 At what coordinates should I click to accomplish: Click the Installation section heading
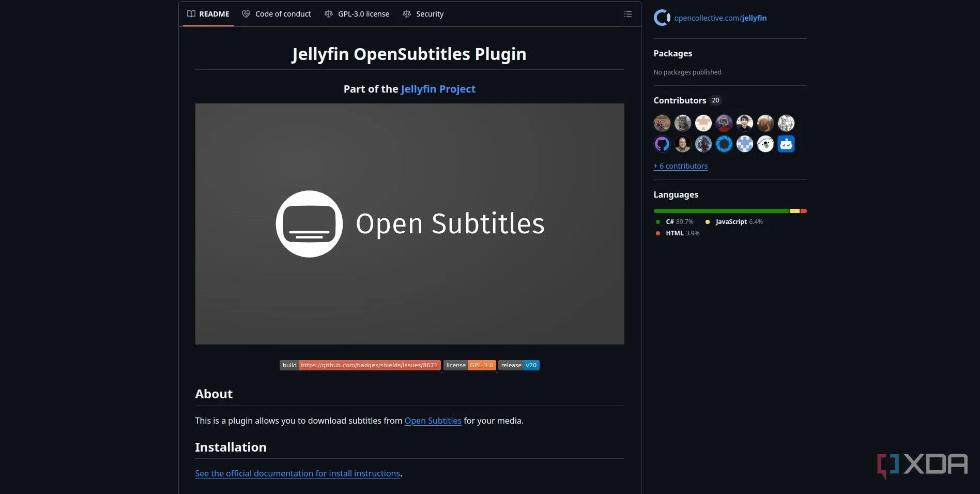tap(231, 447)
